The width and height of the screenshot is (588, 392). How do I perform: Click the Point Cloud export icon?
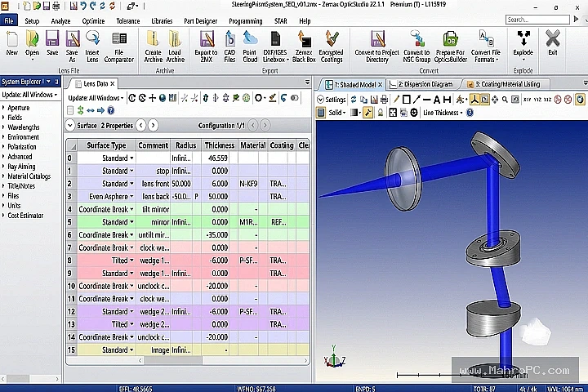(x=250, y=47)
